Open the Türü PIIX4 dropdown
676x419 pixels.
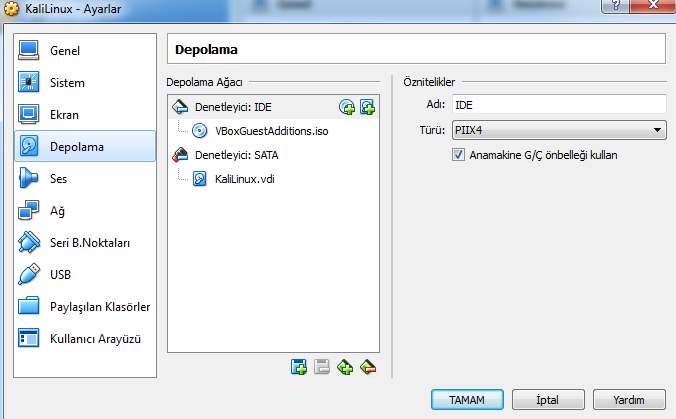click(x=559, y=130)
